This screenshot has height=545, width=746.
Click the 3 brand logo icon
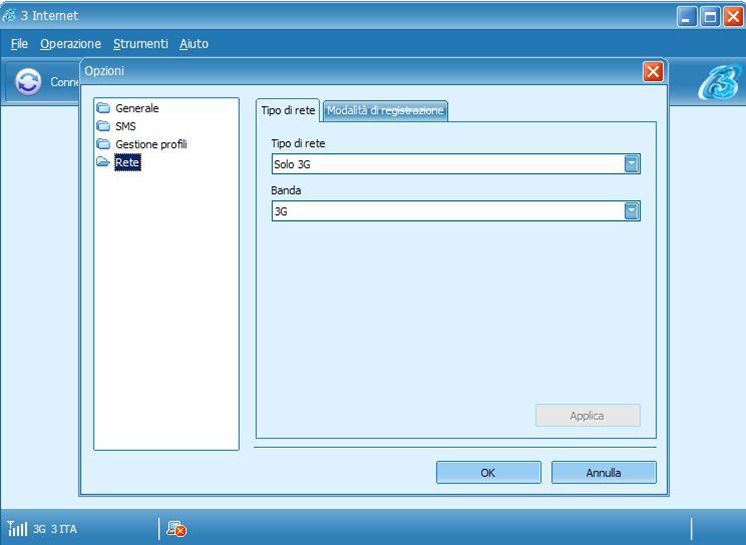click(x=716, y=83)
